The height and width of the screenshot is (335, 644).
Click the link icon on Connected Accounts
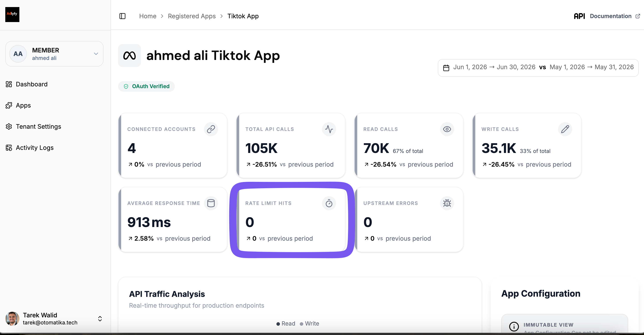211,129
